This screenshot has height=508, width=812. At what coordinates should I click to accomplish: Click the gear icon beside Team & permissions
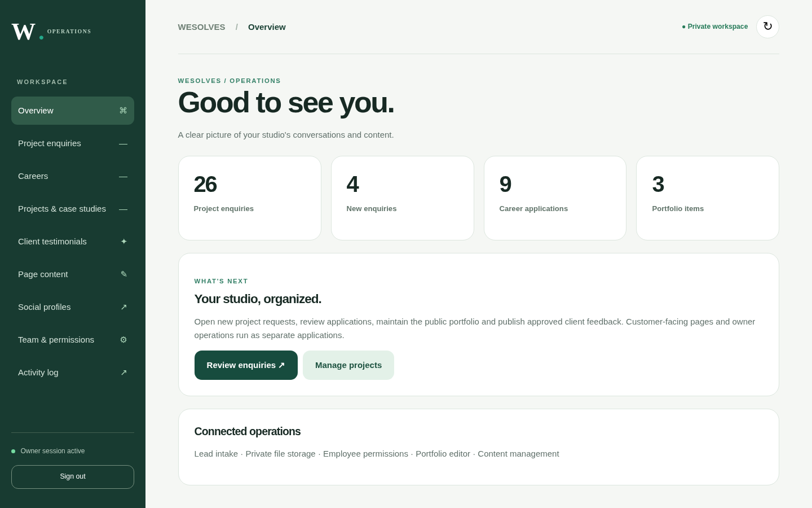click(x=123, y=340)
